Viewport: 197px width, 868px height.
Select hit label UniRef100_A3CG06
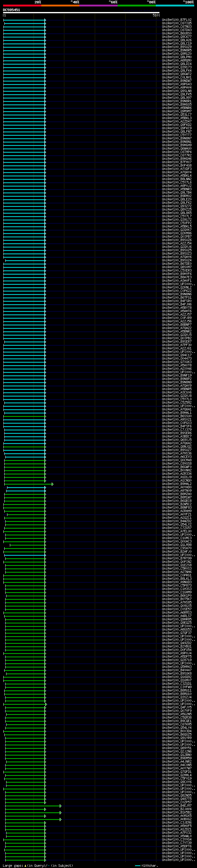[x=177, y=393]
